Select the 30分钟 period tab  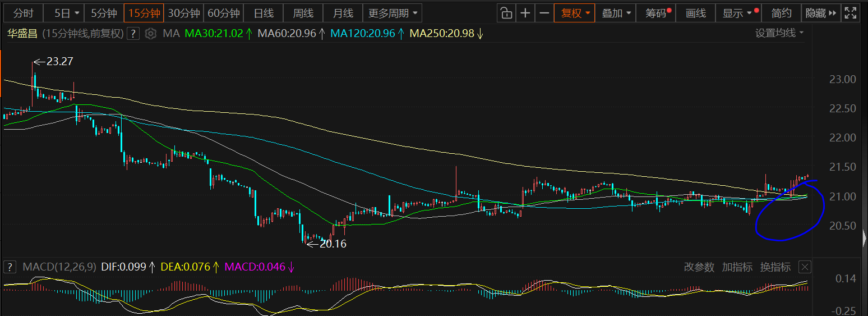[x=184, y=13]
